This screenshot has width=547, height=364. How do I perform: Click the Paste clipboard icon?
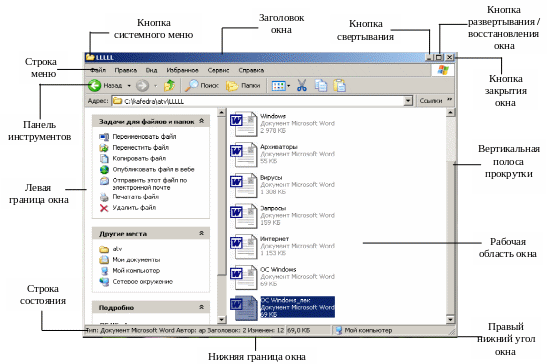click(x=339, y=86)
